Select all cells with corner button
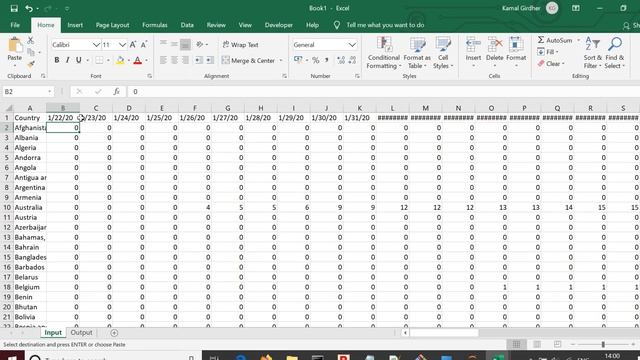640x360 pixels. click(8, 108)
